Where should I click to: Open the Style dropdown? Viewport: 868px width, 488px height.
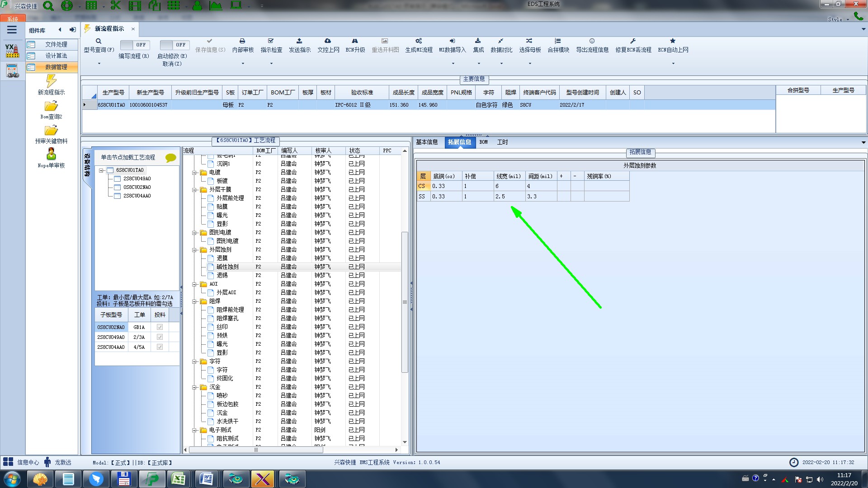(838, 19)
